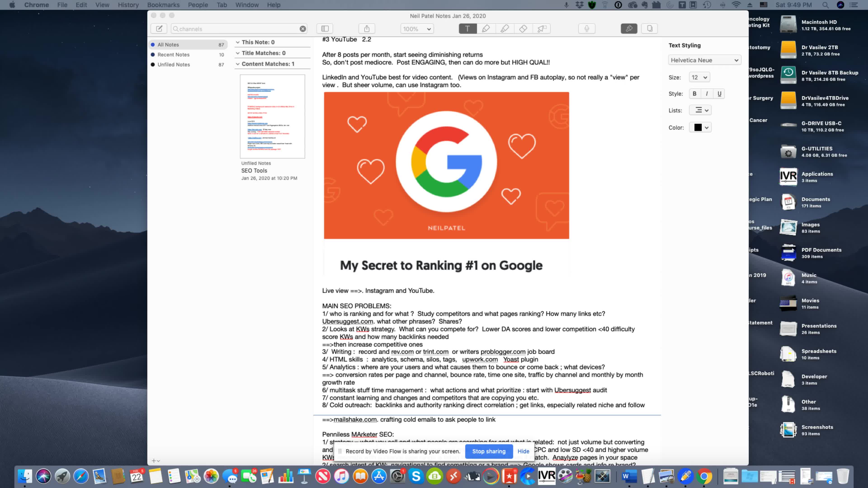This screenshot has width=868, height=488.
Task: Open the Helvetica Neue font dropdown
Action: pyautogui.click(x=704, y=60)
